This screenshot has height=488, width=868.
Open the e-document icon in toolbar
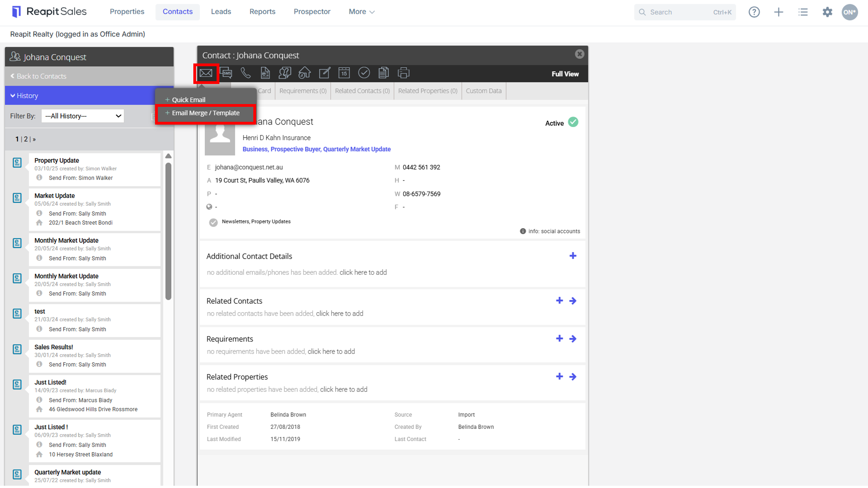click(x=265, y=73)
